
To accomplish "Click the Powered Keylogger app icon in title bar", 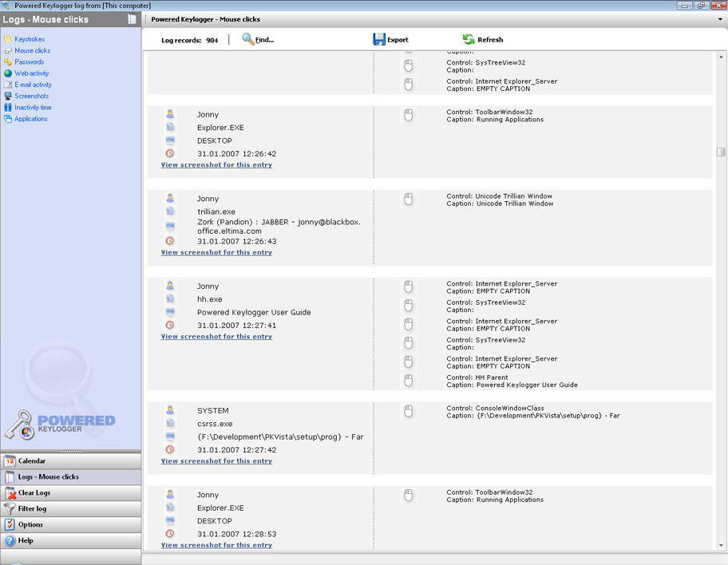I will point(6,6).
